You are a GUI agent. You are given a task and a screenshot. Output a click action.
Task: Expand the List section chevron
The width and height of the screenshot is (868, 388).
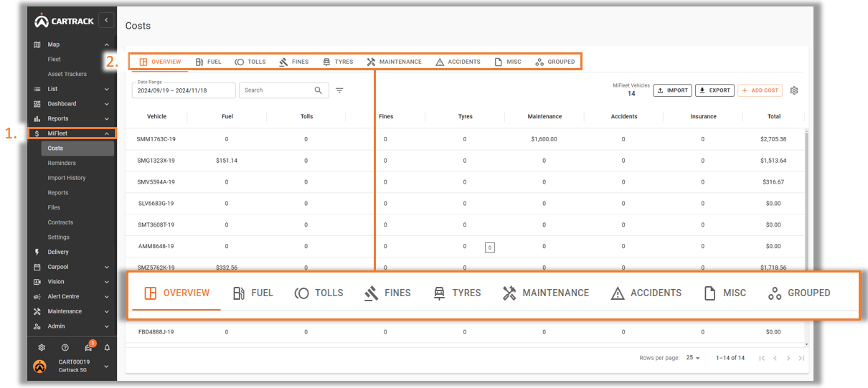coord(107,89)
